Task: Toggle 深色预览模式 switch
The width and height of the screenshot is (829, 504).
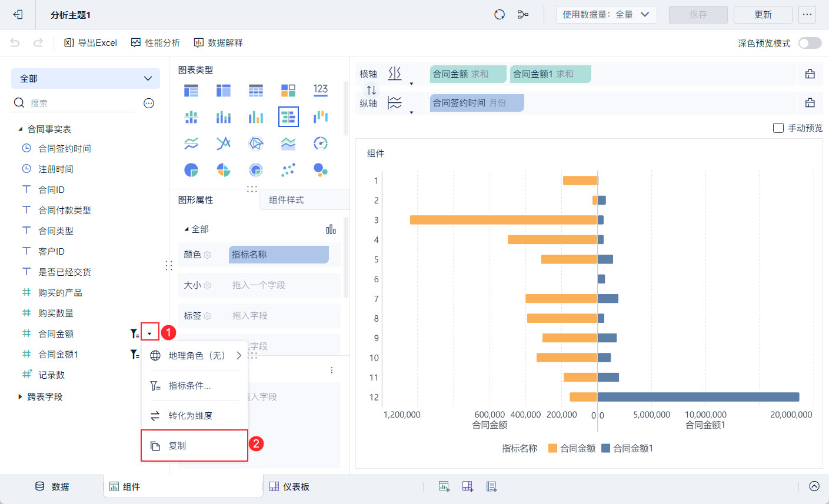Action: coord(810,43)
